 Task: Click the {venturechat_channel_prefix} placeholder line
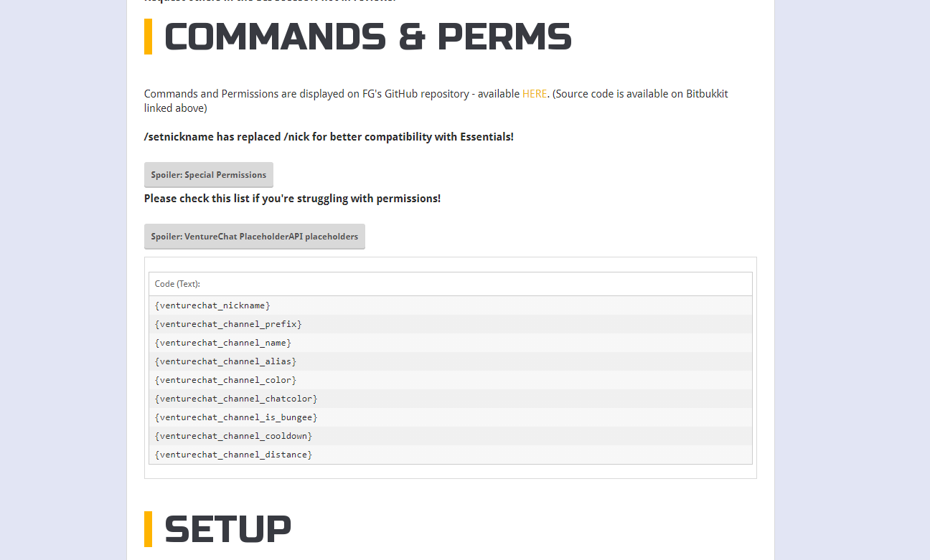pyautogui.click(x=228, y=324)
